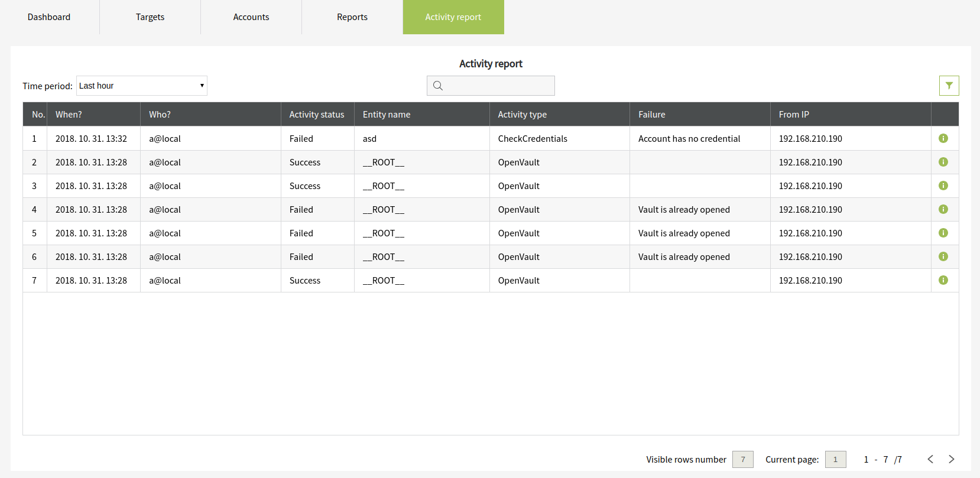Open info icon on row 4
The width and height of the screenshot is (980, 478).
click(x=943, y=209)
